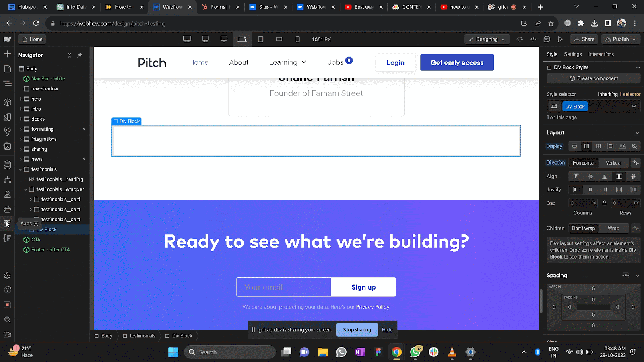Open the Add Elements panel plus icon

tap(7, 54)
